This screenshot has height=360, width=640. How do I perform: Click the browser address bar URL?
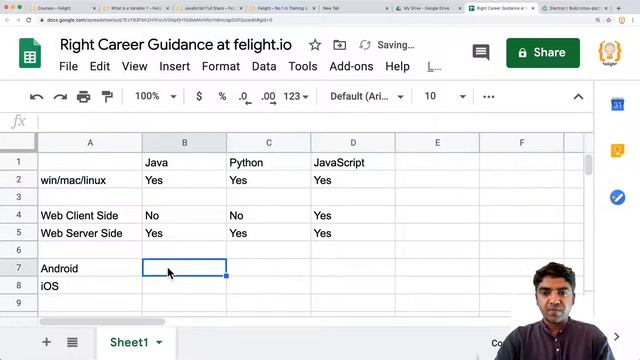coord(159,20)
